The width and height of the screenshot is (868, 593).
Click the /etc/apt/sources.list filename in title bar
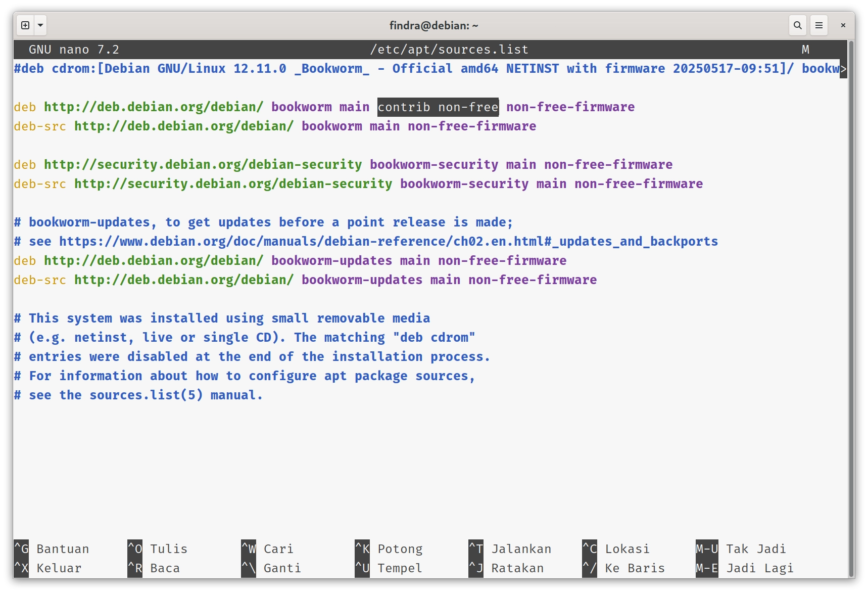click(x=449, y=50)
